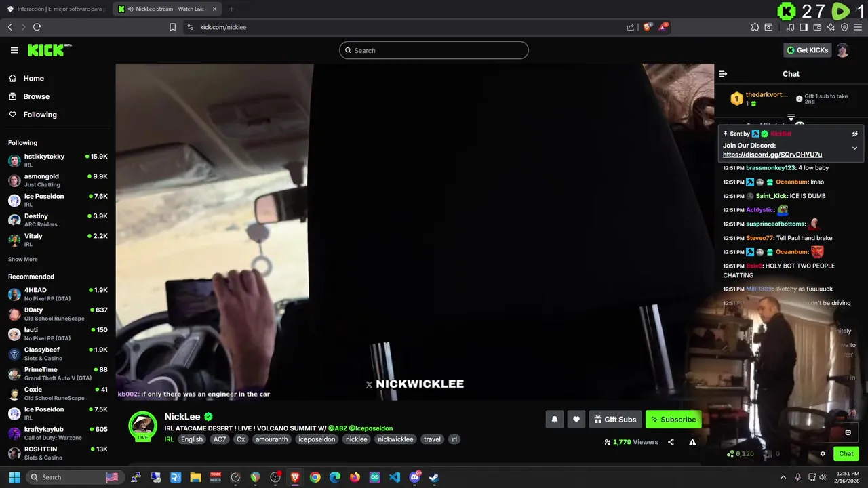
Task: Go back in browser history
Action: tap(9, 27)
